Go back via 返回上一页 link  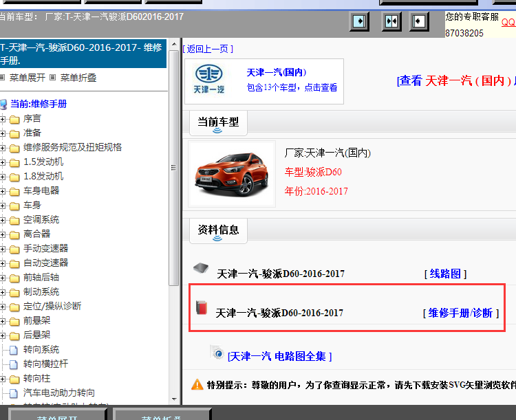point(208,49)
